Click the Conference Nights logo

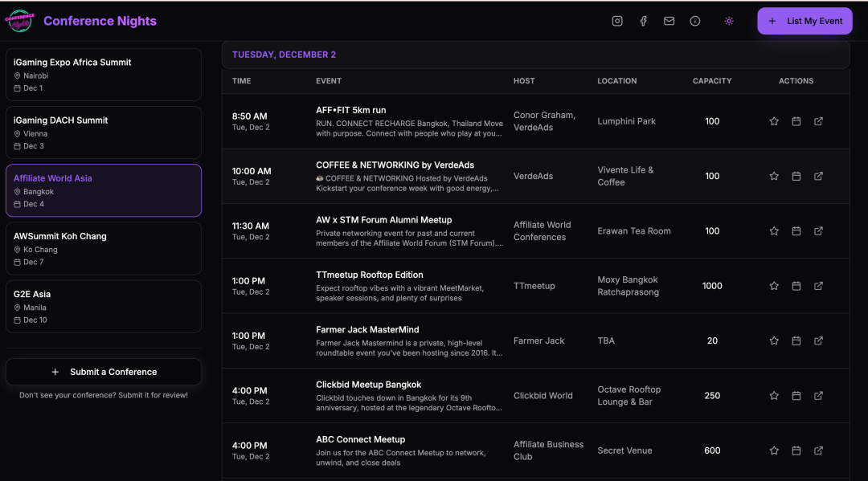pos(19,21)
